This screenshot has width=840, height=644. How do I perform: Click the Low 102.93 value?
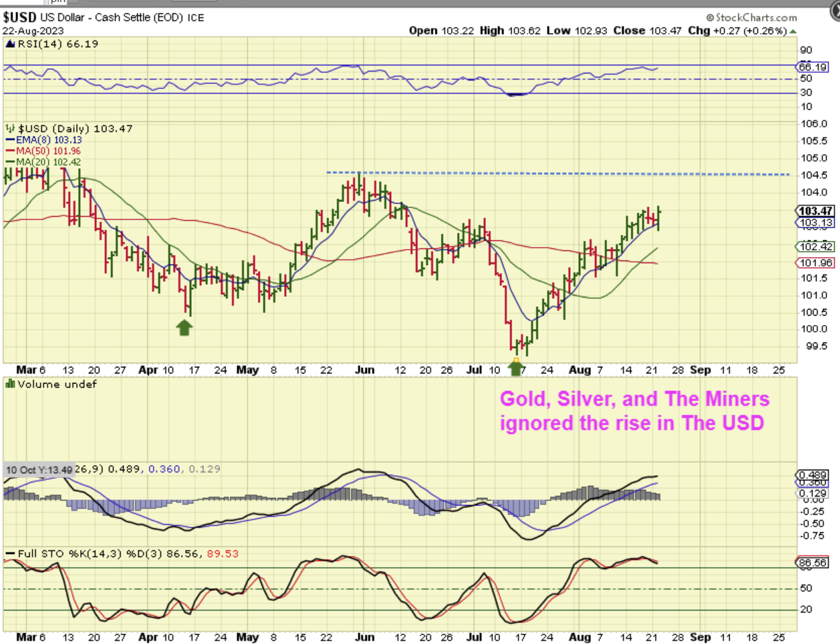[x=577, y=30]
